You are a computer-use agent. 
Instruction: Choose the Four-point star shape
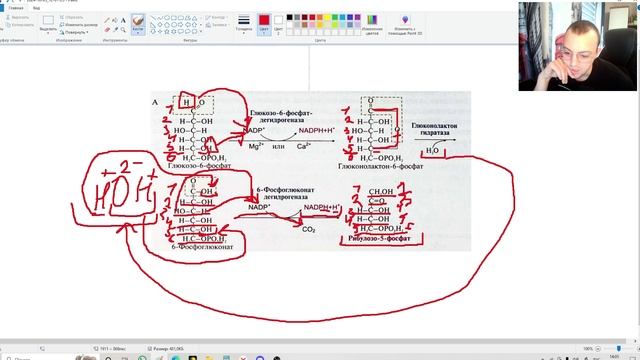pos(160,31)
